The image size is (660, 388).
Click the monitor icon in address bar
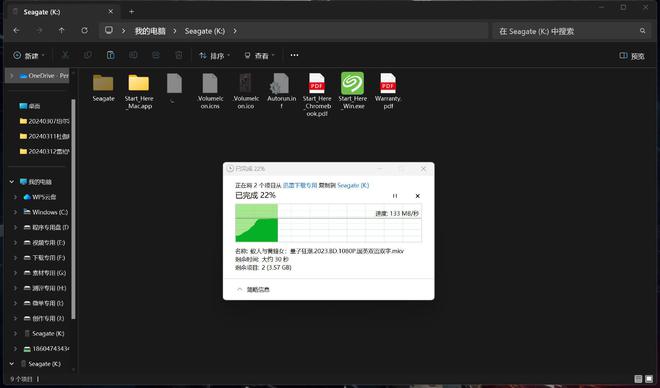coord(109,30)
